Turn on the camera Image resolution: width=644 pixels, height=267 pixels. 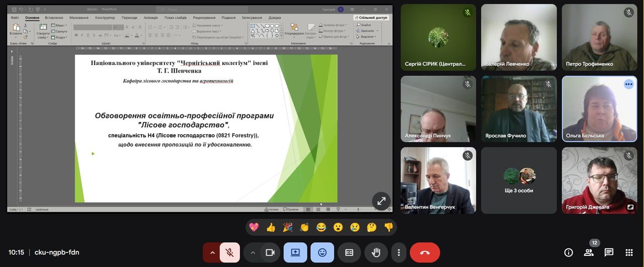[270, 252]
